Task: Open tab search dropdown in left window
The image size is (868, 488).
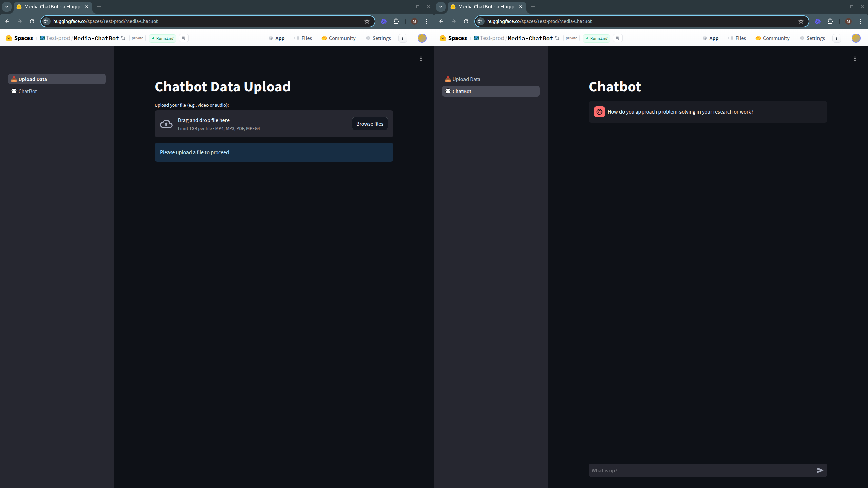Action: pyautogui.click(x=6, y=7)
